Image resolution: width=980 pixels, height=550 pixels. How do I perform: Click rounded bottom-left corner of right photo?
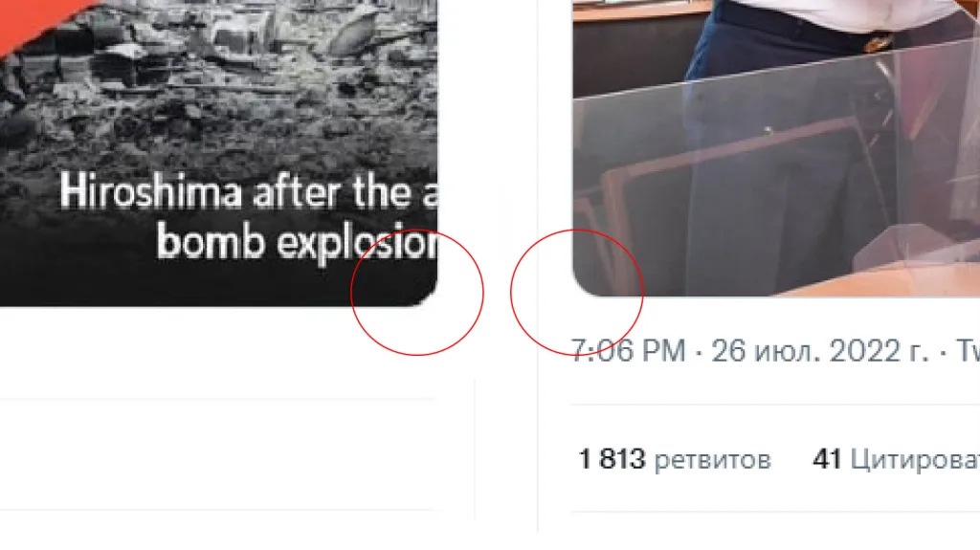(584, 285)
